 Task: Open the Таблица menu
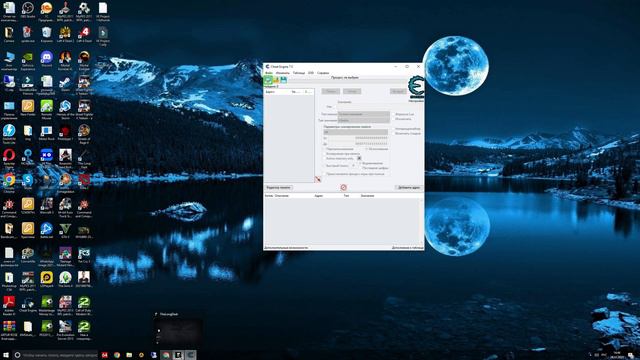coord(299,73)
